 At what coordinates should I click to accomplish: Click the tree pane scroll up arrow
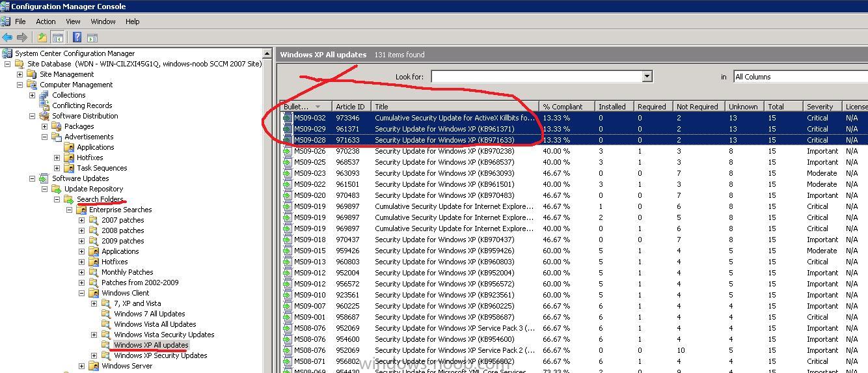tap(267, 53)
